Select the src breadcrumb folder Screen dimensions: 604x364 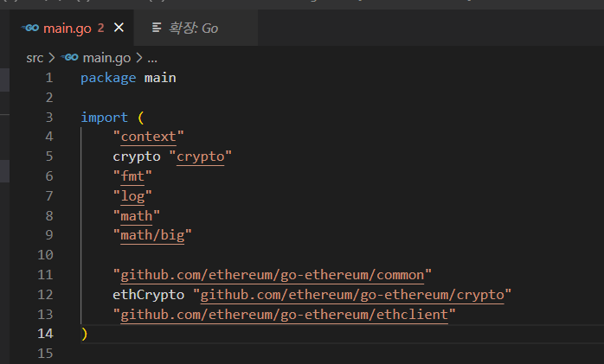[35, 58]
